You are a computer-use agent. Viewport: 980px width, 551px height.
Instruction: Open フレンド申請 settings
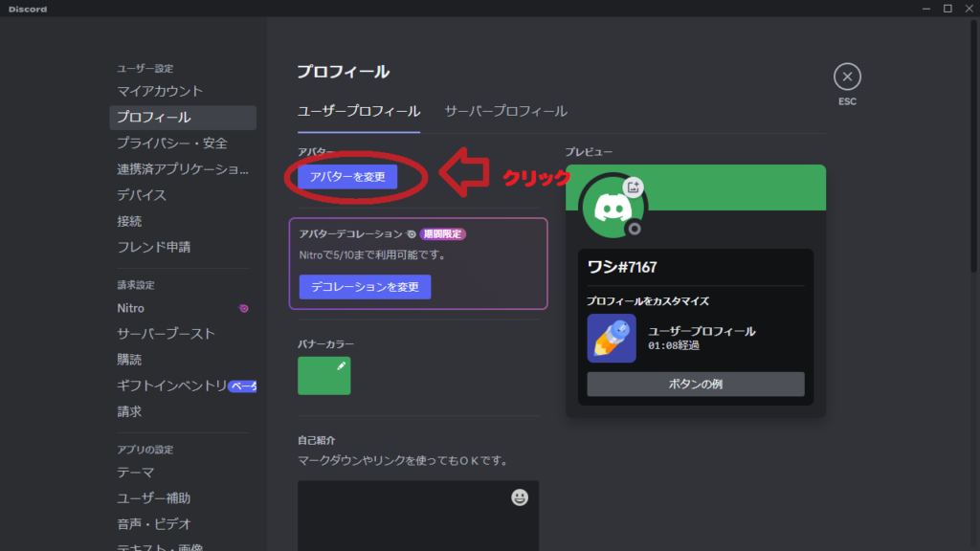pos(183,248)
